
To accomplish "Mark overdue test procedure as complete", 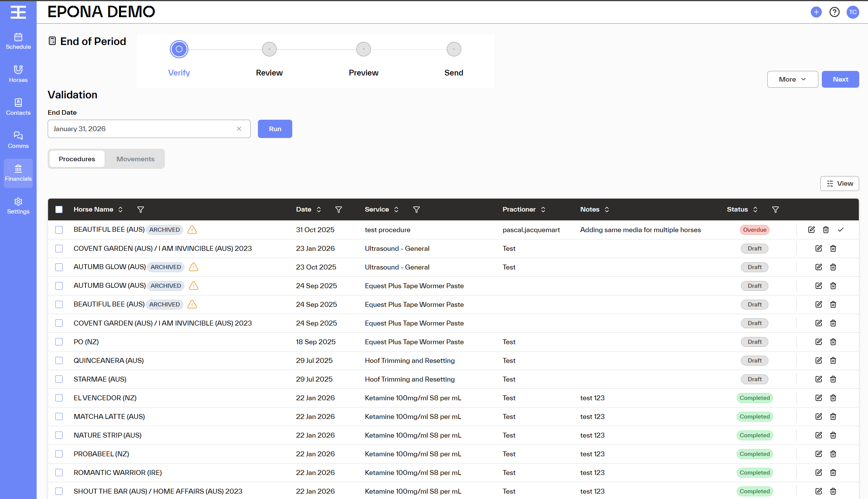I will [841, 230].
